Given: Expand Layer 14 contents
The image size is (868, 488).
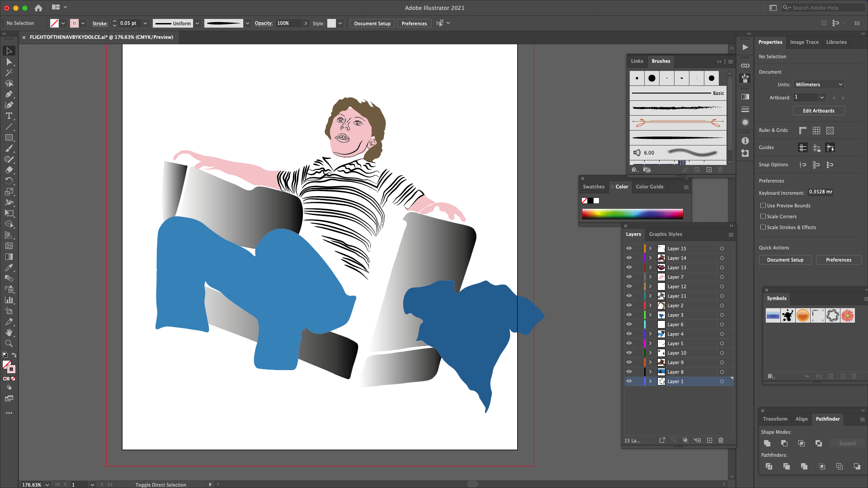Looking at the screenshot, I should pyautogui.click(x=651, y=258).
